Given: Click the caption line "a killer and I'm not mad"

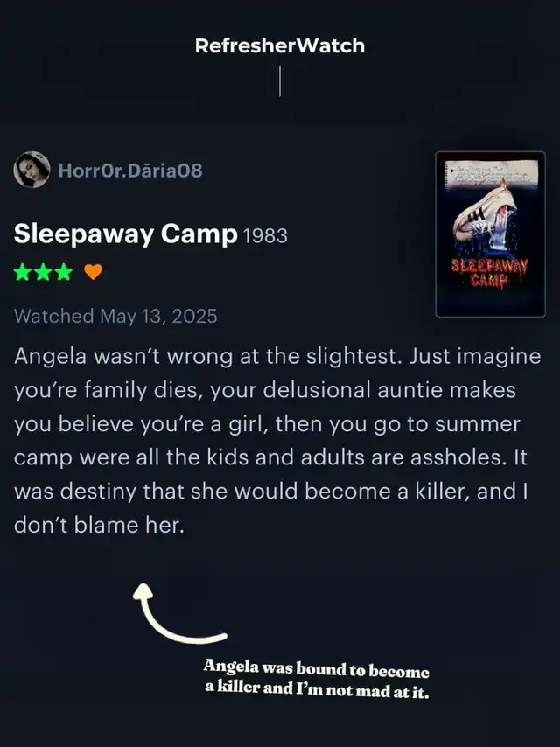Looking at the screenshot, I should click(317, 689).
